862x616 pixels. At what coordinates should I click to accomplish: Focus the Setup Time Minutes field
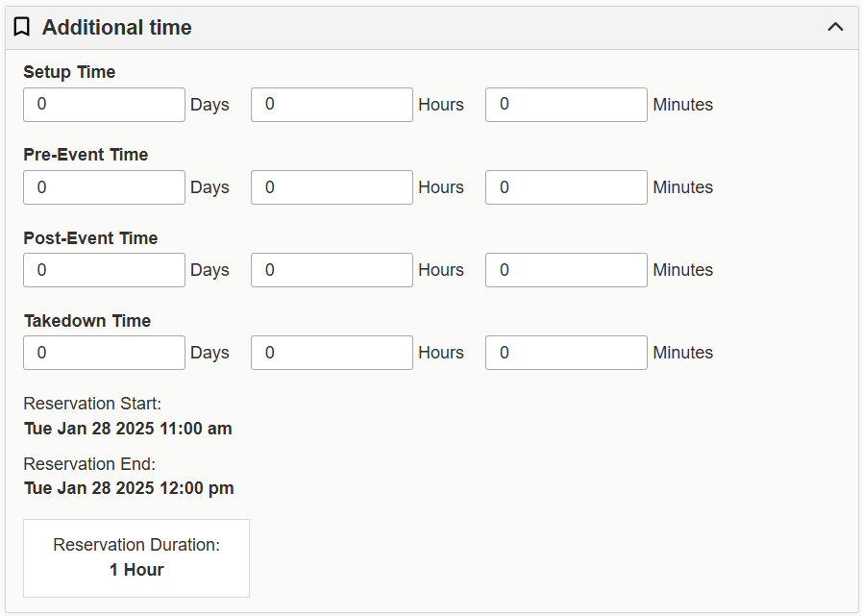click(566, 105)
